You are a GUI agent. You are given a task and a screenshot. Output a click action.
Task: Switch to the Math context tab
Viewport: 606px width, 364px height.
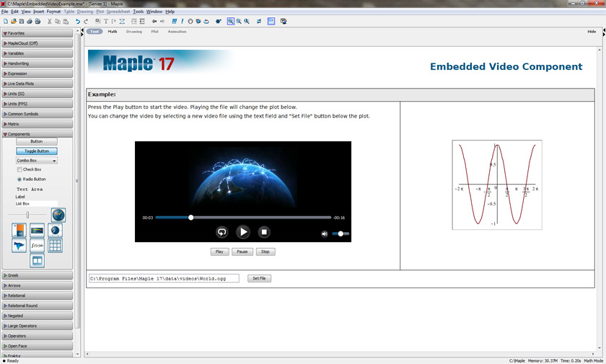[113, 32]
